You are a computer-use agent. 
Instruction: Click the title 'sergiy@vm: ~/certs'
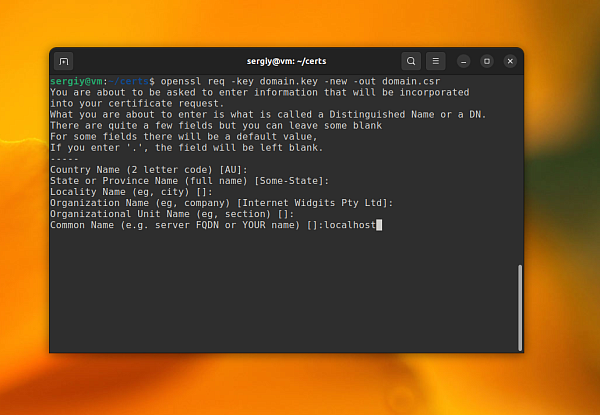pos(286,61)
